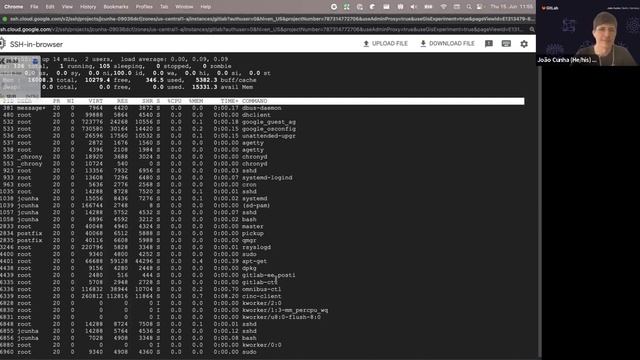
Task: Click the menu bar date and time
Action: coord(511,7)
